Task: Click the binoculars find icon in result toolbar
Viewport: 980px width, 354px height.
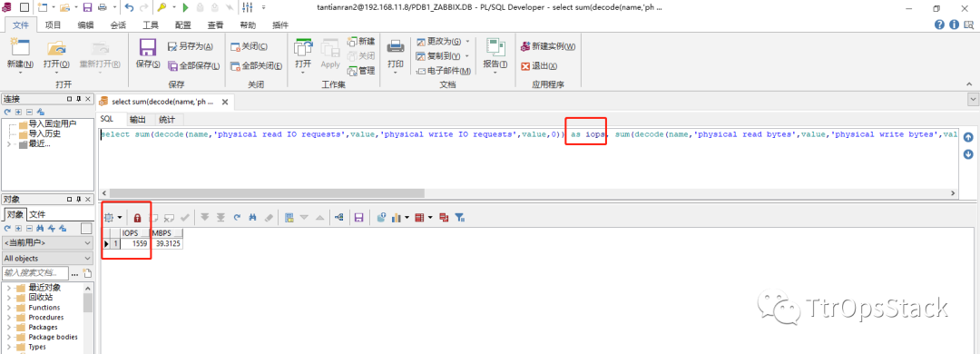Action: click(253, 218)
